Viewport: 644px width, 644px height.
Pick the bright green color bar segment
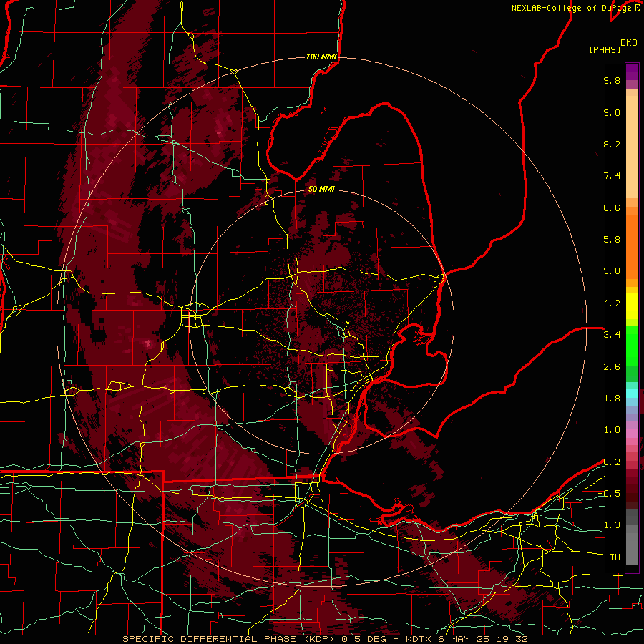click(x=632, y=346)
